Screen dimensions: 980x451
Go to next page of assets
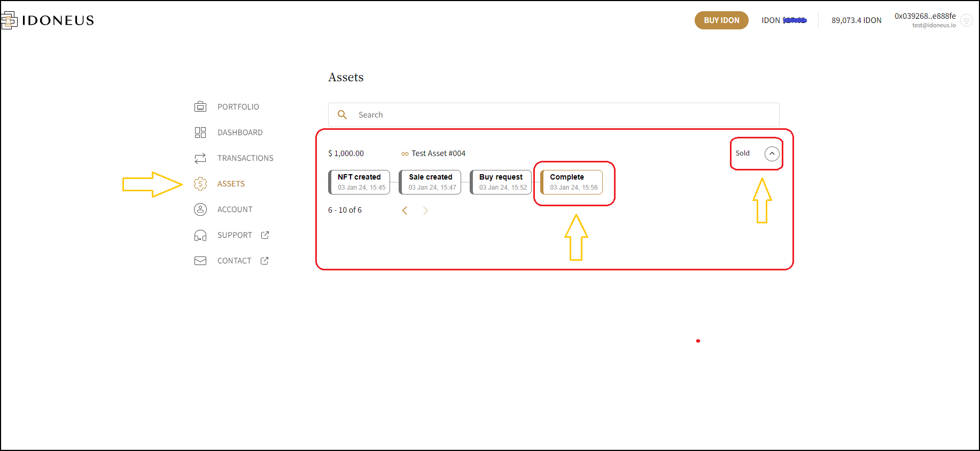tap(425, 211)
